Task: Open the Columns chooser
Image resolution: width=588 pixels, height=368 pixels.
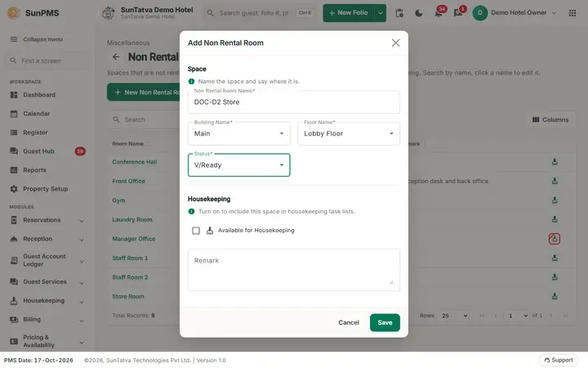Action: tap(550, 119)
